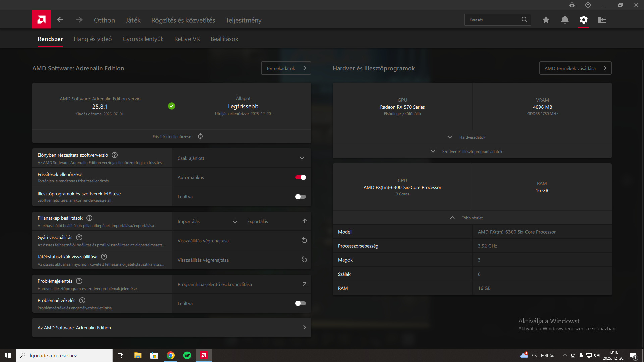Click the sidebar panel toggle icon
Screen dimensions: 644x362
click(x=602, y=20)
